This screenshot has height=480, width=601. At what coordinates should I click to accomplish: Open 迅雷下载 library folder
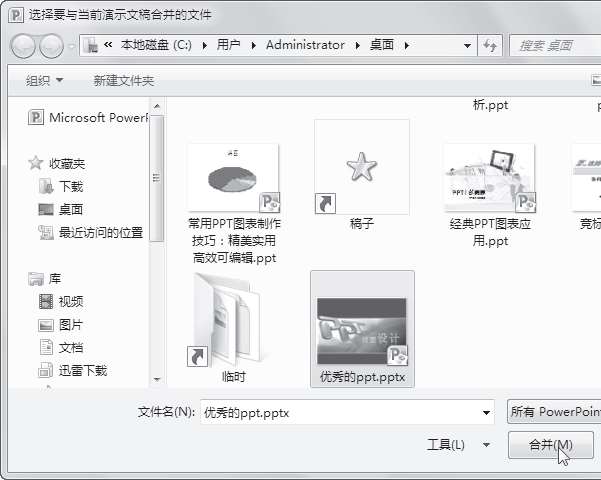click(82, 370)
